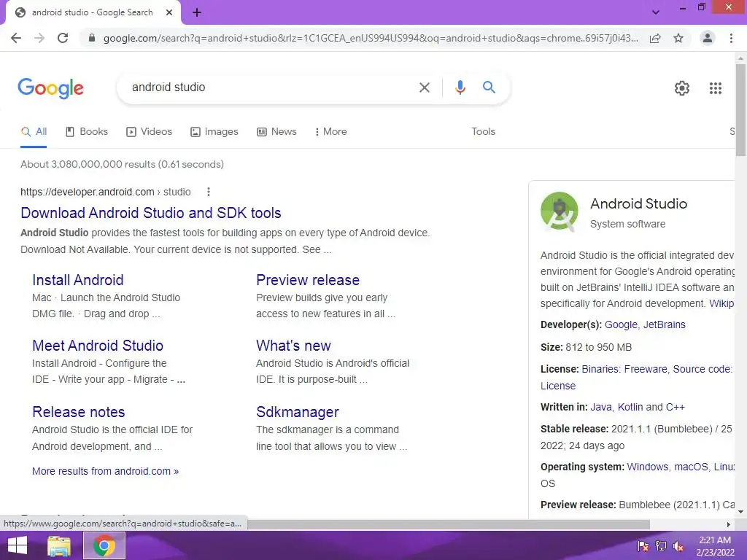Go to Google homepage via logo
Screen dimensions: 747x560
50,88
